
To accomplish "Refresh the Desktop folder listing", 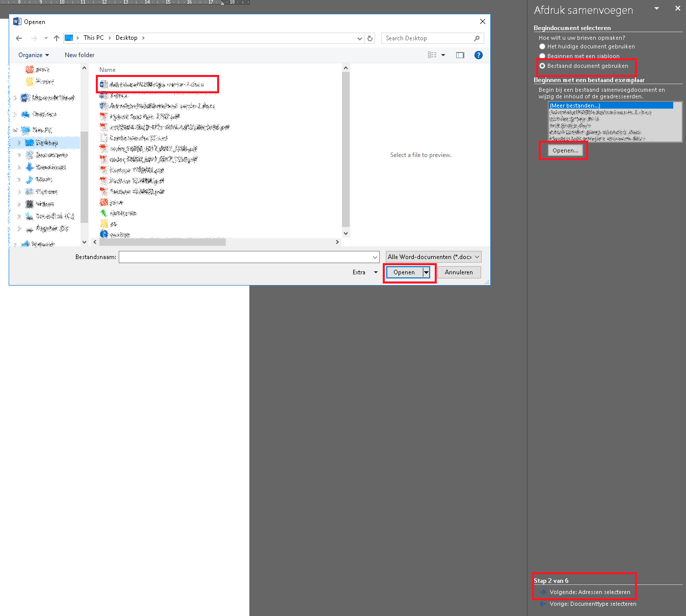I will pyautogui.click(x=370, y=38).
